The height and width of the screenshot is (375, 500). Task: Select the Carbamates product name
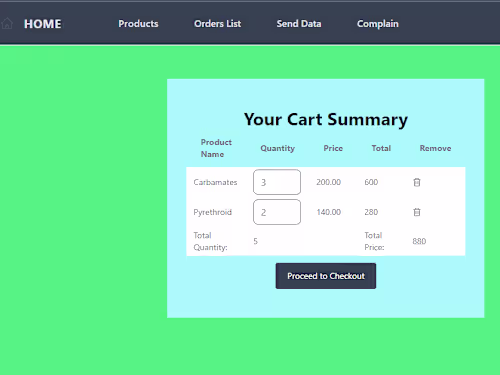[215, 182]
